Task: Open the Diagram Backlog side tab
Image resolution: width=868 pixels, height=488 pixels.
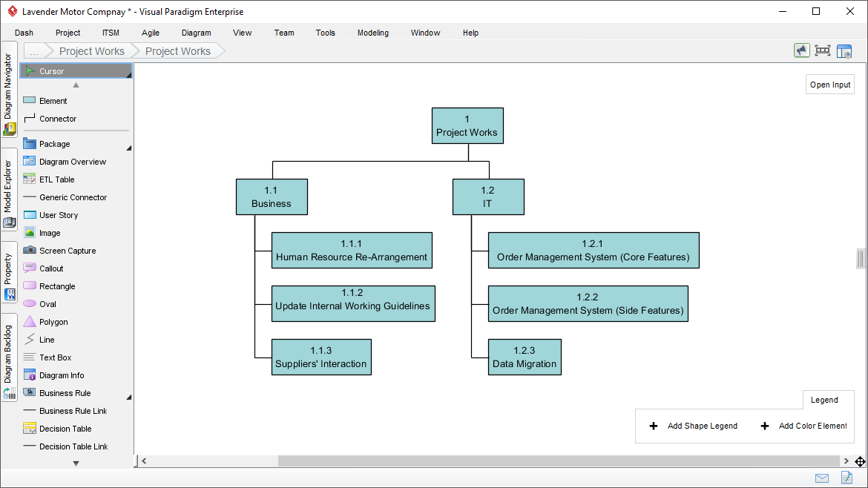Action: click(x=9, y=357)
